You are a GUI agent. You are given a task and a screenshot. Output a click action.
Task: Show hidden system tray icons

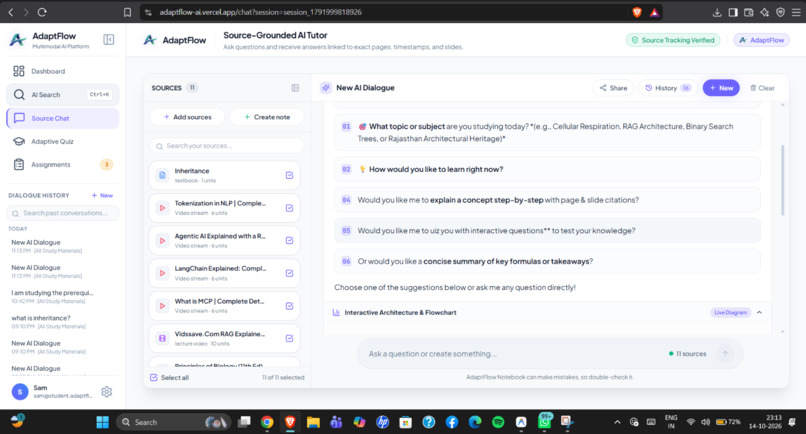pos(617,422)
